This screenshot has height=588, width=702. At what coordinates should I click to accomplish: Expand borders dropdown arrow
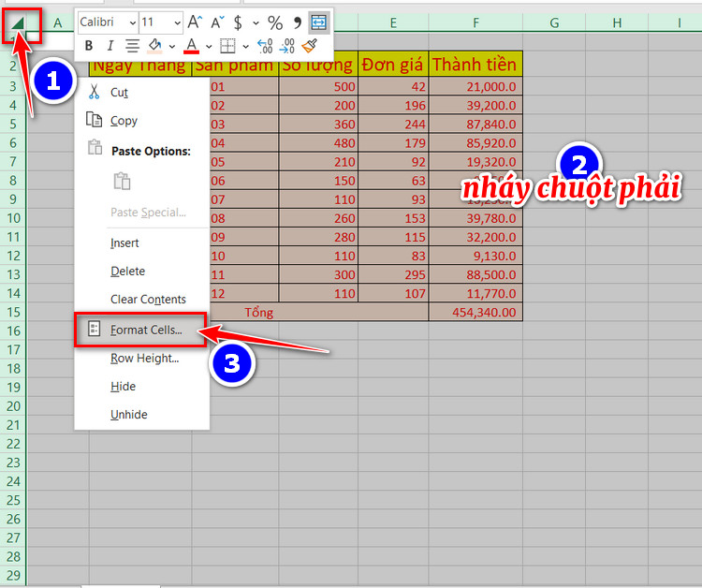[x=245, y=46]
